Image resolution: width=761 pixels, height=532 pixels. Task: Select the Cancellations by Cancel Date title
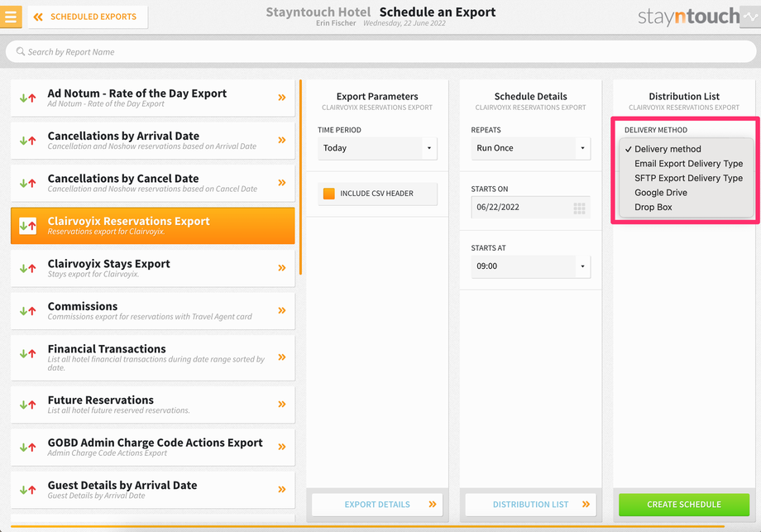[x=123, y=179]
